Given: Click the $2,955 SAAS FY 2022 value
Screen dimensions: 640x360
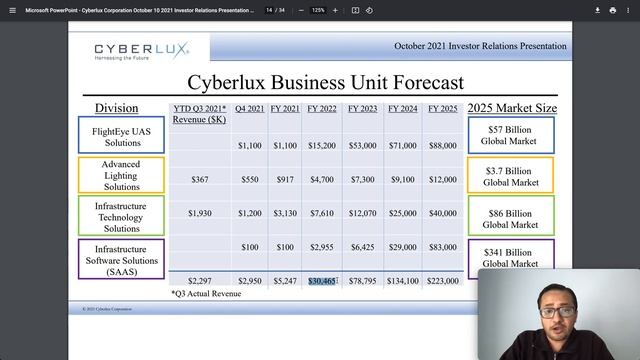Looking at the screenshot, I should [x=322, y=247].
